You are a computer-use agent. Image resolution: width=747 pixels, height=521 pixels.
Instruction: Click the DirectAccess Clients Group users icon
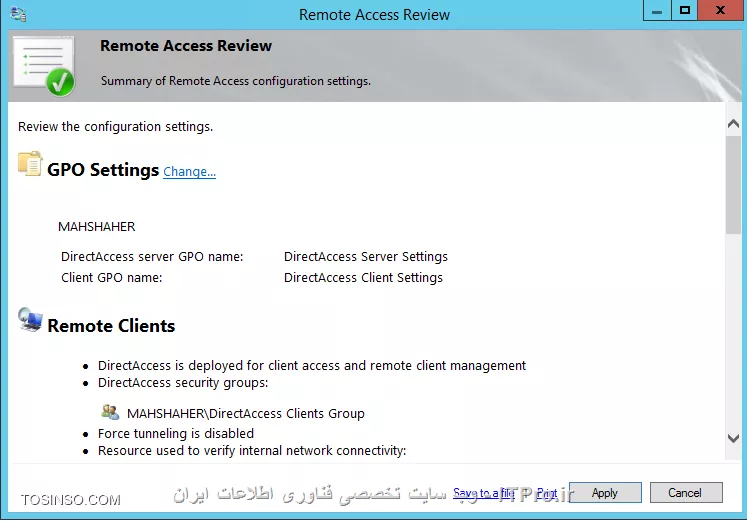point(110,412)
